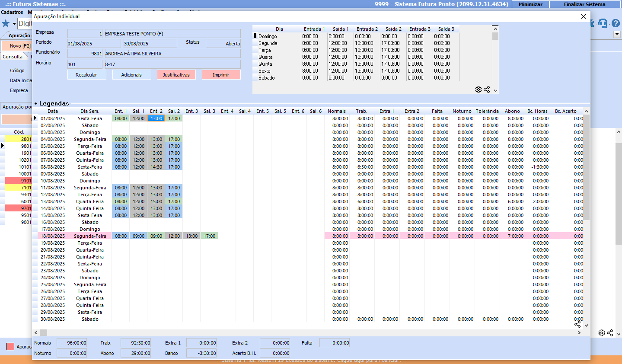Click the blue help question mark icon
This screenshot has width=622, height=364.
tap(616, 23)
